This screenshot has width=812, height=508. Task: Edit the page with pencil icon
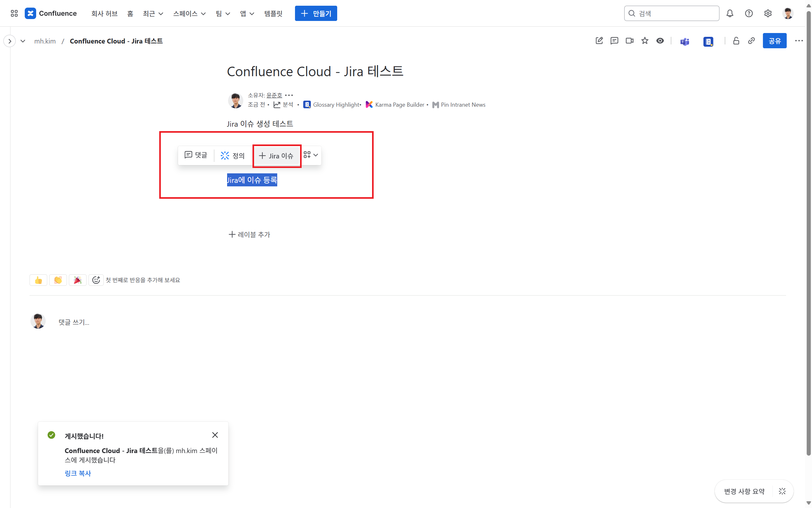tap(599, 41)
